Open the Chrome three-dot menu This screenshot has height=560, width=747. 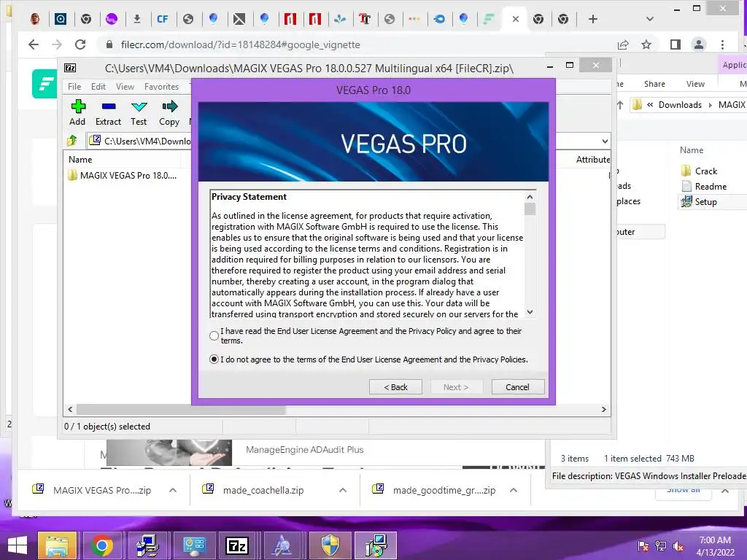click(722, 44)
